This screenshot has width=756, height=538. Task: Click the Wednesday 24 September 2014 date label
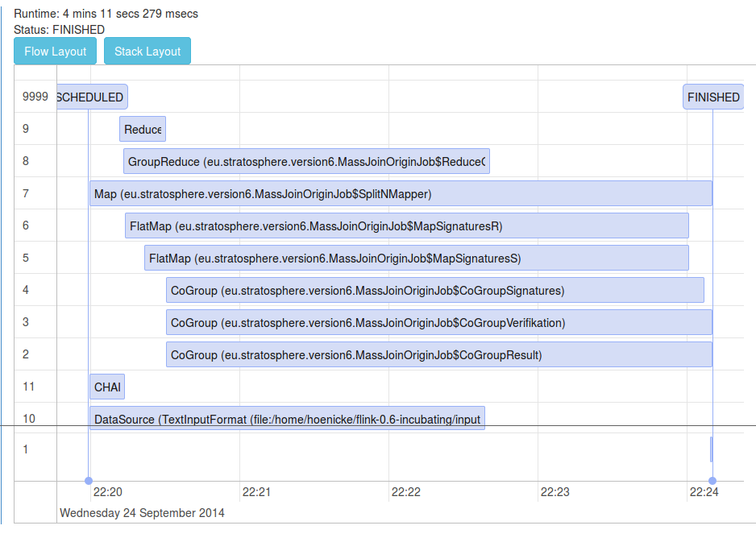pos(143,513)
